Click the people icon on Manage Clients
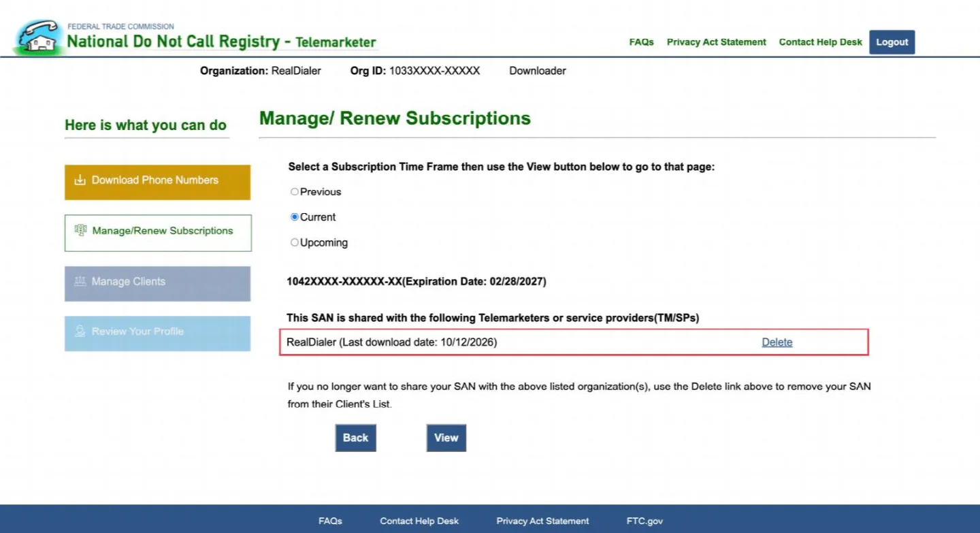 coord(80,282)
